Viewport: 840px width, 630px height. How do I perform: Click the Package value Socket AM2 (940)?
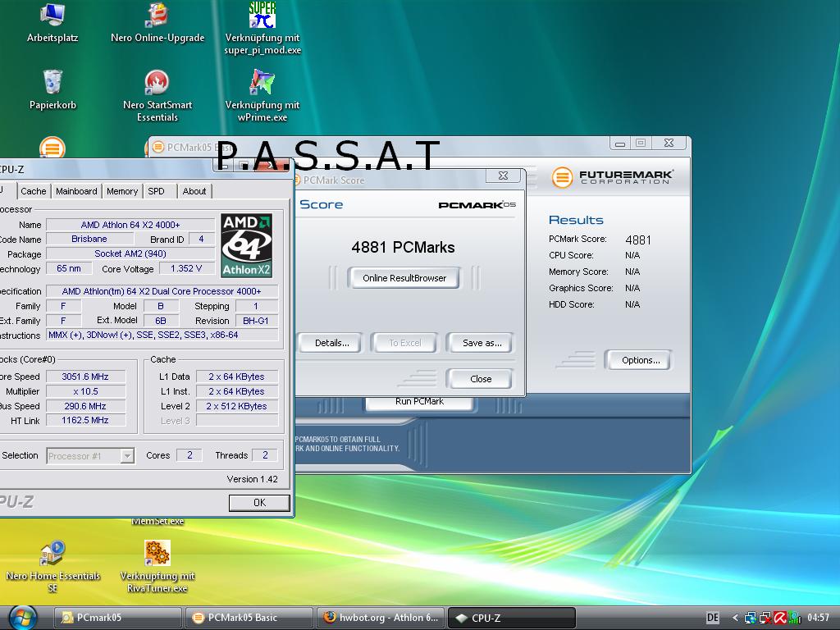tap(130, 253)
